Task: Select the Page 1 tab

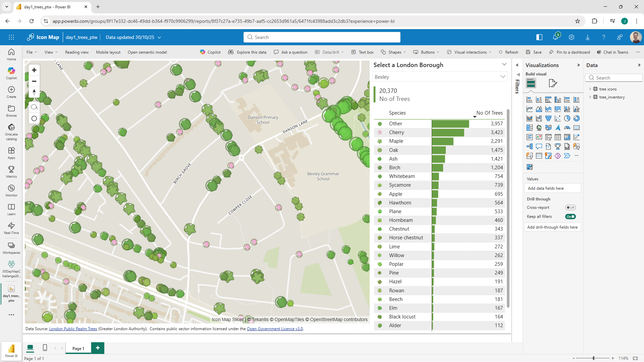Action: (78, 348)
